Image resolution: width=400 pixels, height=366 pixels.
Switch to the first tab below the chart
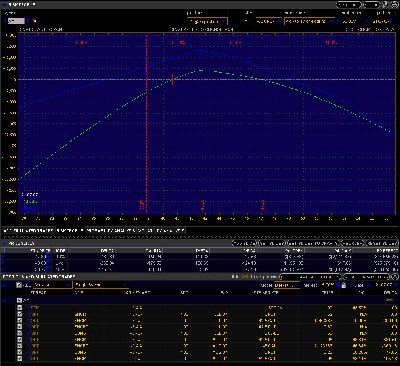(x=28, y=230)
